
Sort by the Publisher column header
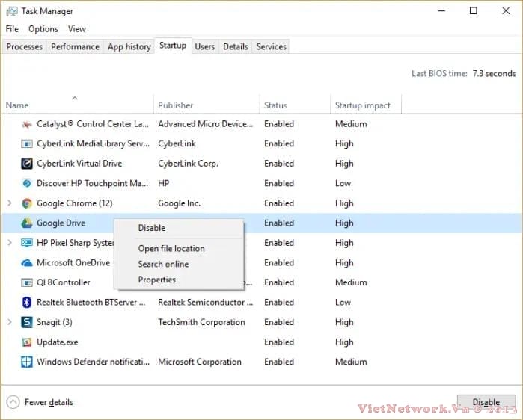point(207,105)
